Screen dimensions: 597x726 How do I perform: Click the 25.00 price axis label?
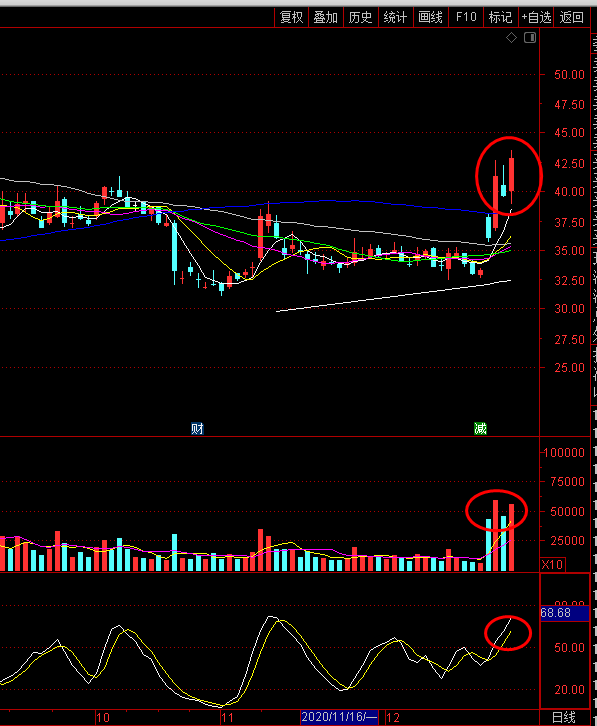pos(569,368)
